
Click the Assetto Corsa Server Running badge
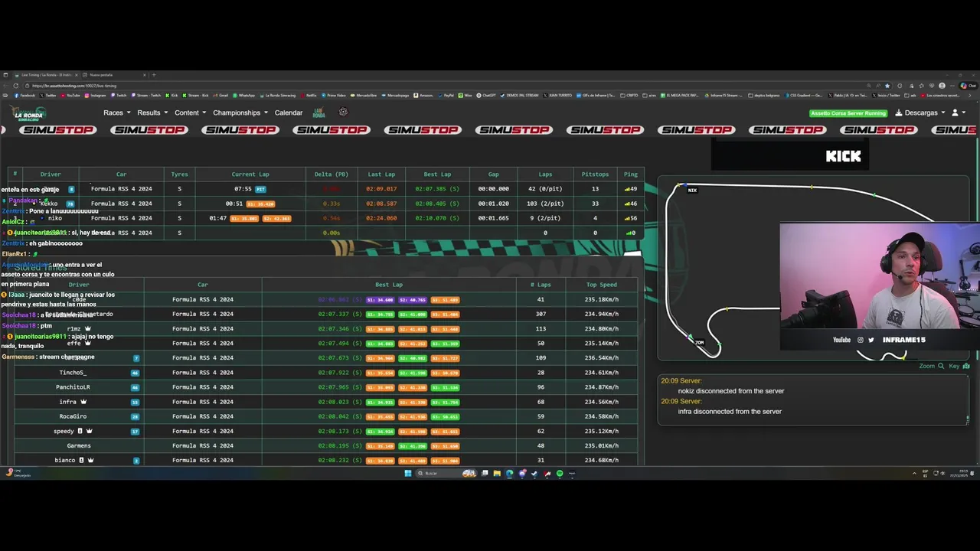[848, 113]
